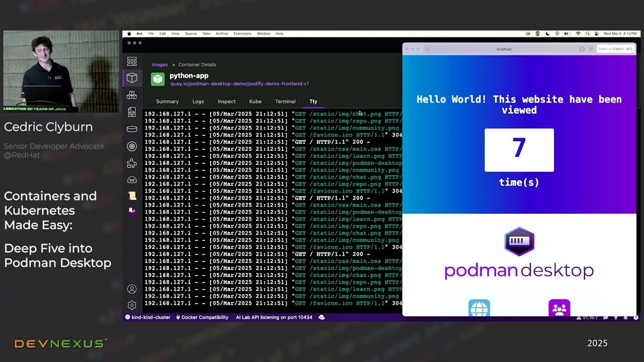Image resolution: width=644 pixels, height=362 pixels.
Task: Open the Apple menu
Action: click(x=129, y=34)
